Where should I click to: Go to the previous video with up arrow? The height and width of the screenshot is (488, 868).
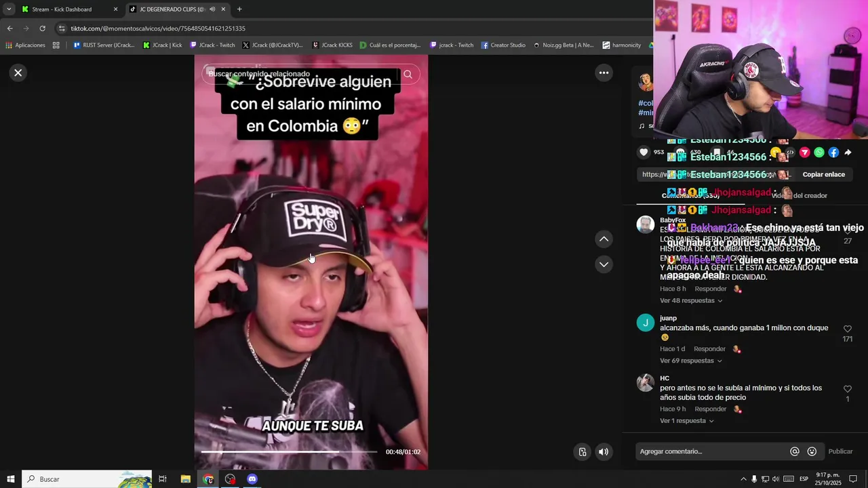point(604,239)
